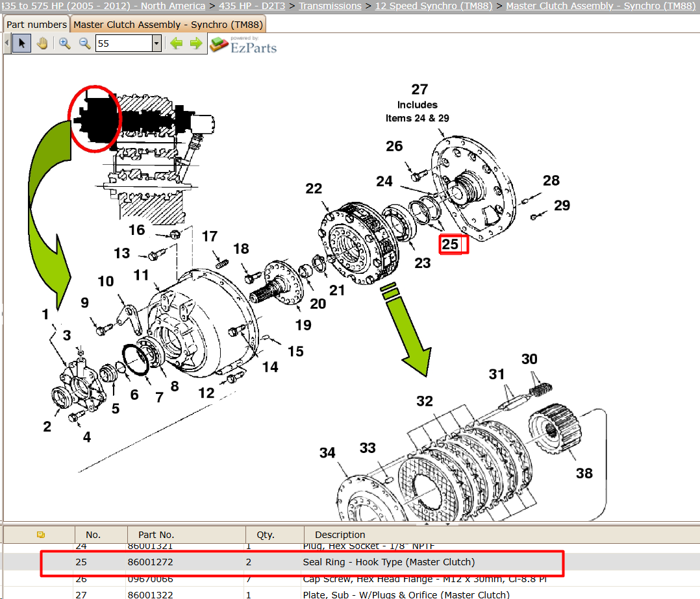Click the zoom value field showing 55
This screenshot has width=700, height=599.
(x=124, y=43)
